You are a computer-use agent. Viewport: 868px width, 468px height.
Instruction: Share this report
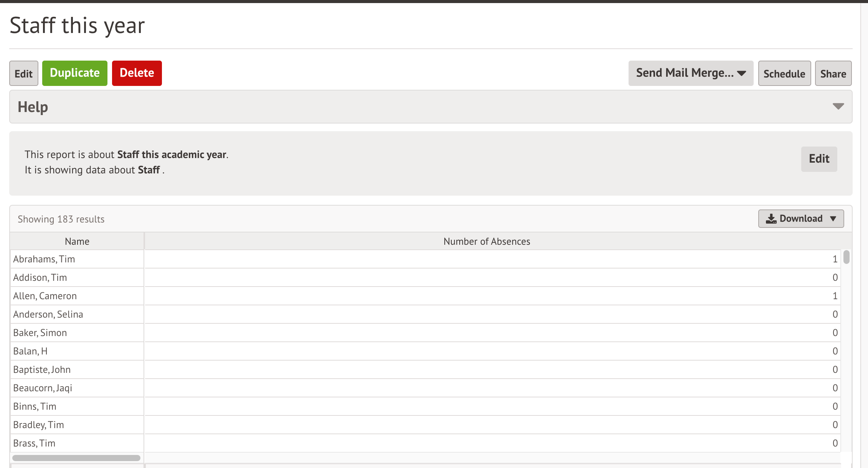click(833, 73)
